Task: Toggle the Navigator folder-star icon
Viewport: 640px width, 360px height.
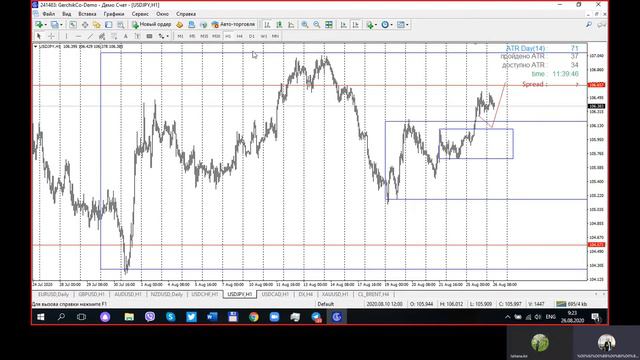Action: (97, 25)
